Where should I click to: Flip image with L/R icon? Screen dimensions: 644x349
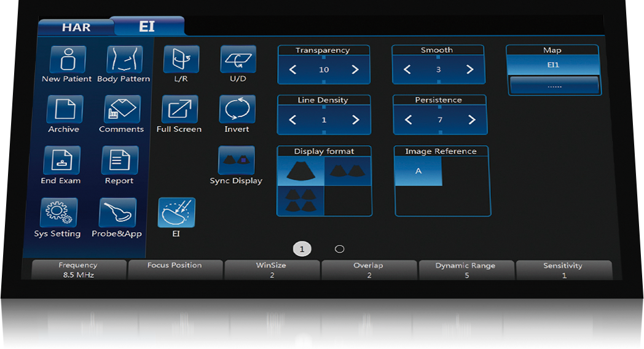pos(181,60)
